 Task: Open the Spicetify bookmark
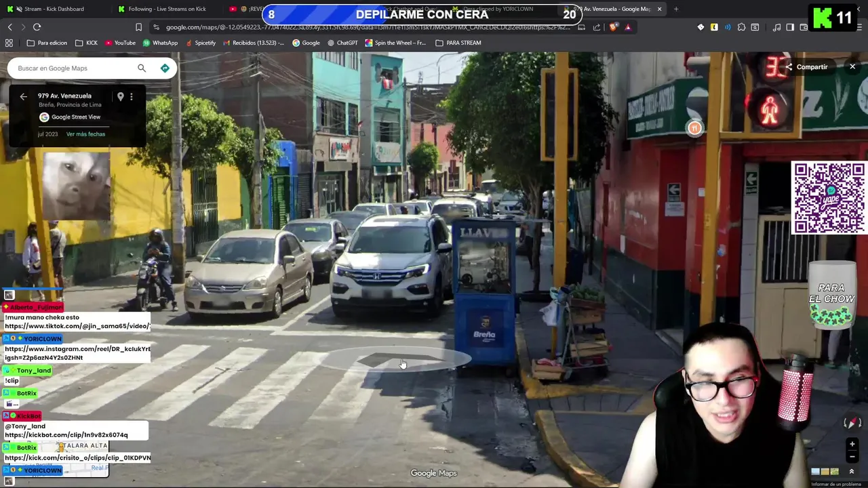click(x=201, y=43)
